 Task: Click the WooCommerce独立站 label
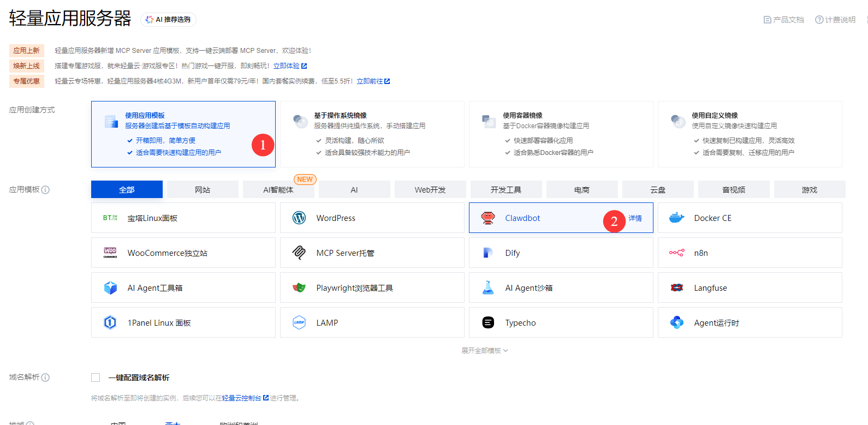point(168,253)
